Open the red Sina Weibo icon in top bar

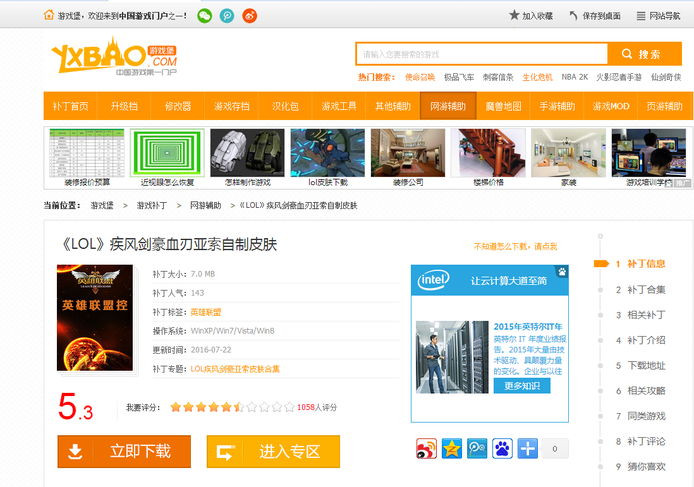coord(250,16)
